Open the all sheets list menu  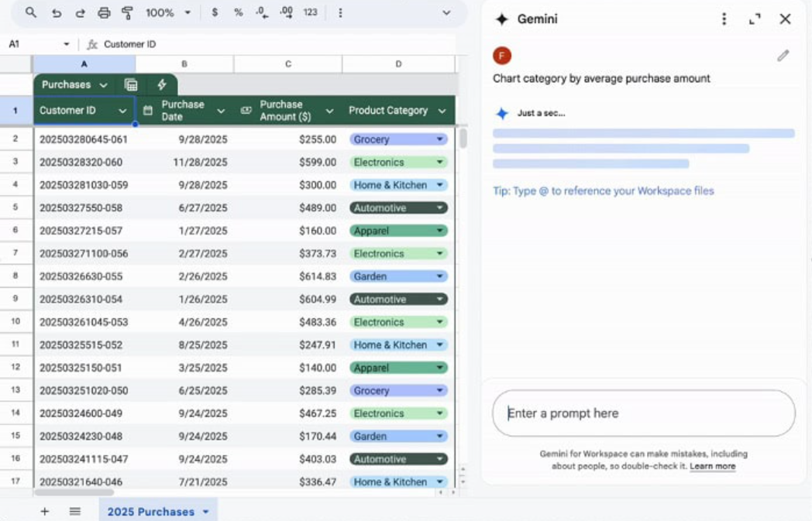[75, 512]
